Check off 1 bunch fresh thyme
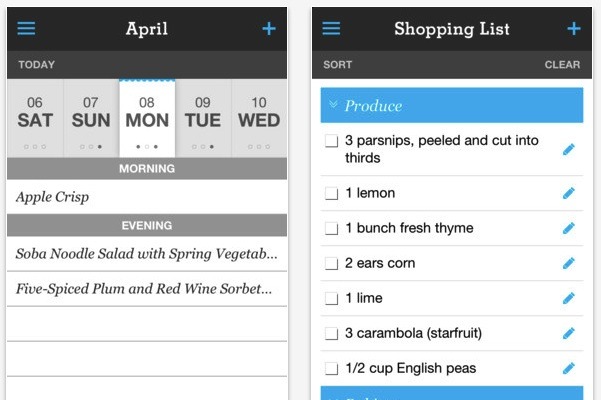601x400 pixels. point(331,228)
